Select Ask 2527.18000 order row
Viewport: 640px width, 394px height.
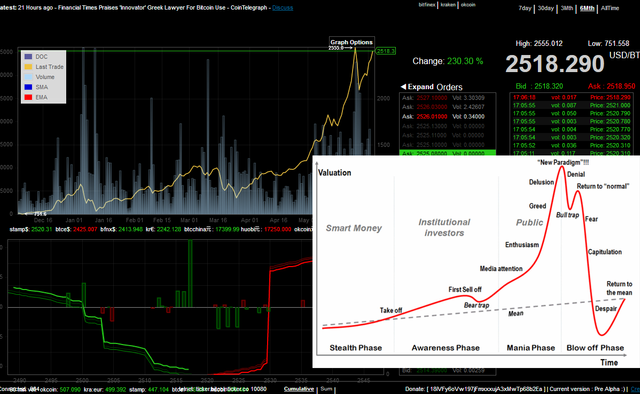[448, 98]
